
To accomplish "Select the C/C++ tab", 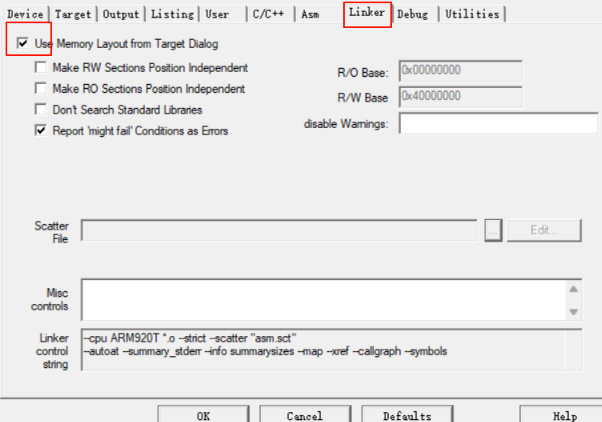I will [268, 14].
